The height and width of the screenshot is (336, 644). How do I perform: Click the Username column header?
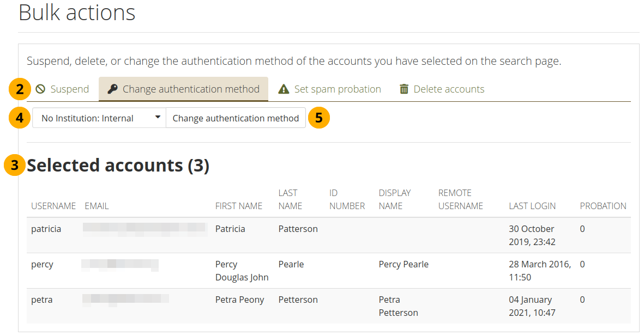pyautogui.click(x=53, y=206)
